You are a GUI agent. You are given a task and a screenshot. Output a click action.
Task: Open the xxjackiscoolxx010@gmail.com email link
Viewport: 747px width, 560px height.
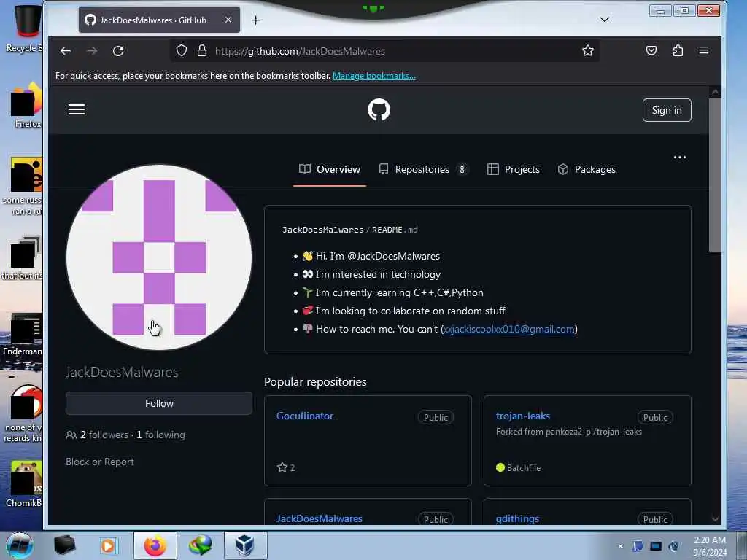tap(508, 329)
